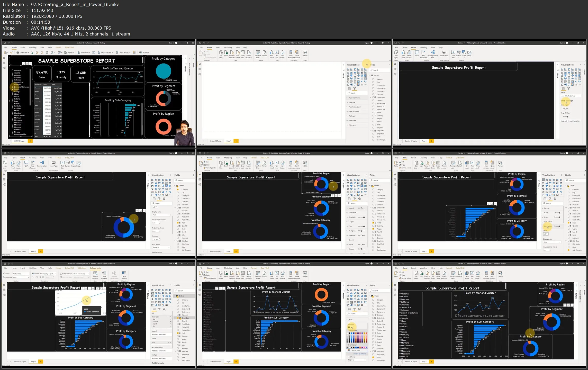Check Kentucky in the Reference window state slicer
This screenshot has width=588, height=370.
(13, 106)
